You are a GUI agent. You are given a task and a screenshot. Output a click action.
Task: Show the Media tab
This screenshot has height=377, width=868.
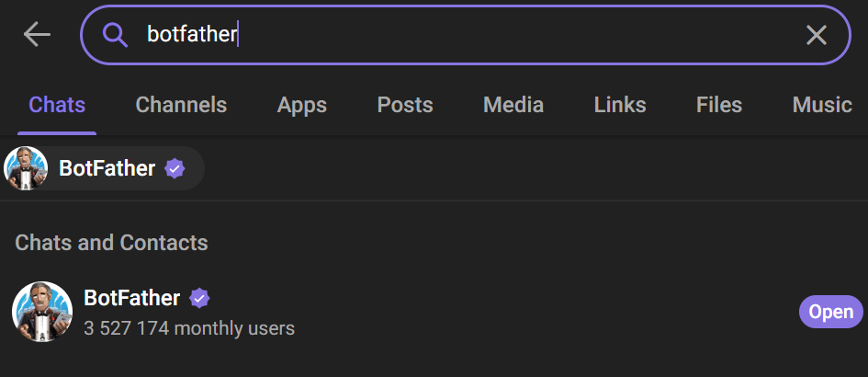pyautogui.click(x=513, y=105)
